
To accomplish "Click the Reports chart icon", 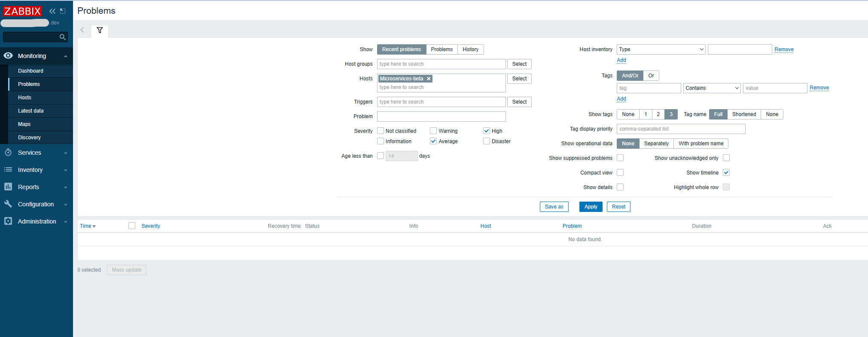I will [8, 187].
